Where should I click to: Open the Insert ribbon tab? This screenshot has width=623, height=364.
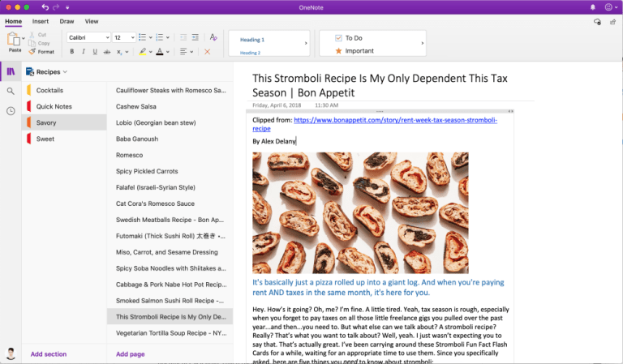tap(41, 21)
